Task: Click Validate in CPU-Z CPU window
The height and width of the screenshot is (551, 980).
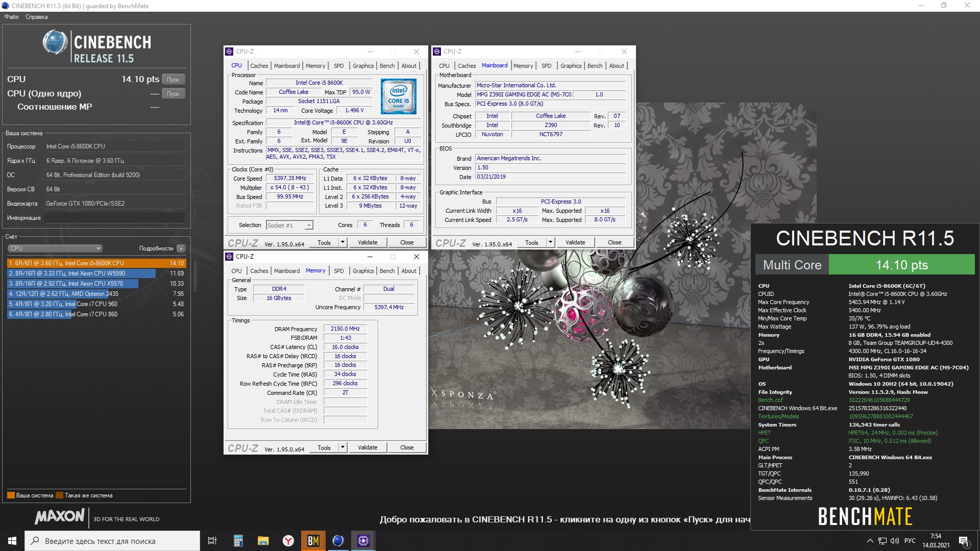Action: pos(367,242)
